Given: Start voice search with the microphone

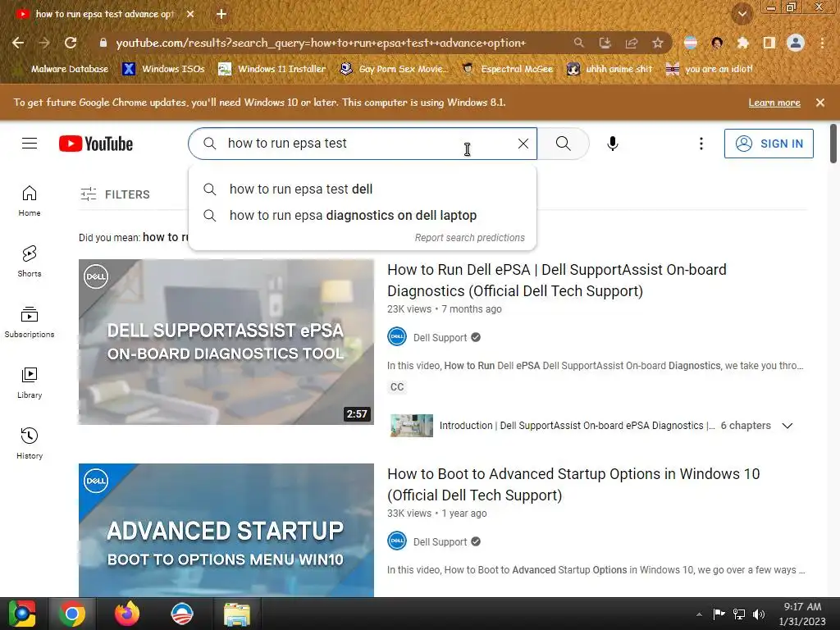Looking at the screenshot, I should click(612, 144).
